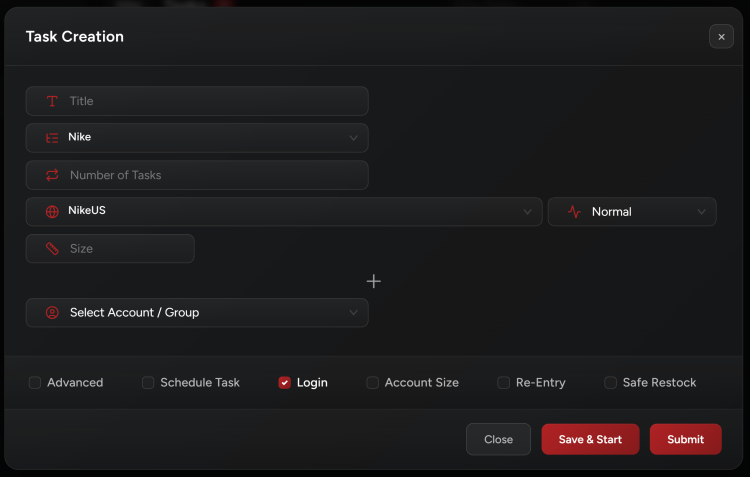
Task: Click the Submit button
Action: (685, 439)
